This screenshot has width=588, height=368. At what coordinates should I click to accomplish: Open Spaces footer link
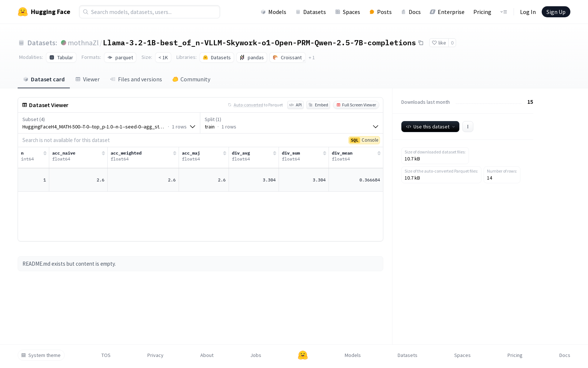(x=462, y=355)
